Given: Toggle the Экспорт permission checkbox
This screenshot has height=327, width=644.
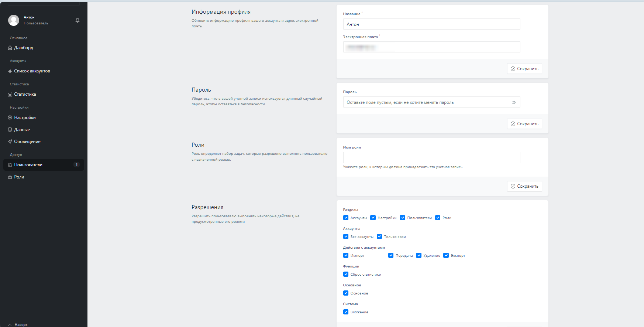Looking at the screenshot, I should coord(446,255).
